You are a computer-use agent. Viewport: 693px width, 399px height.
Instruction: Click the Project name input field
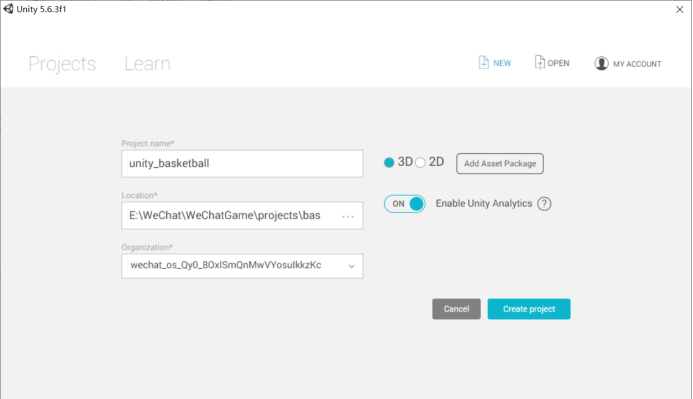(242, 164)
